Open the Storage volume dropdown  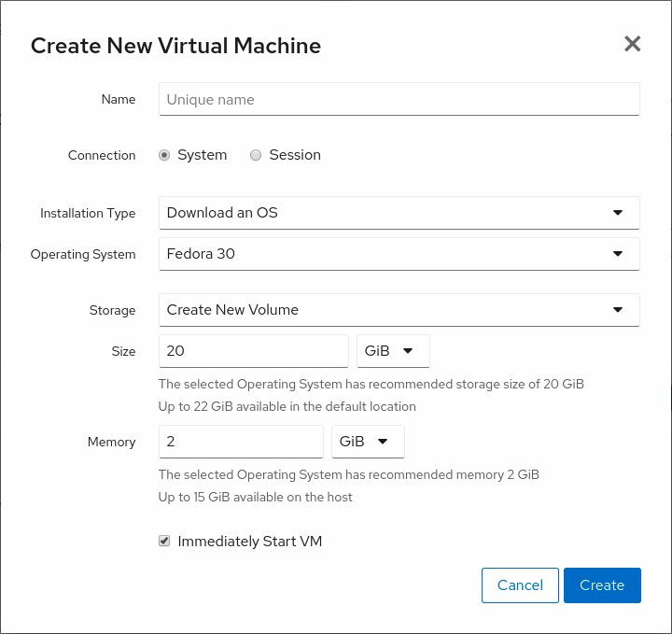(399, 310)
